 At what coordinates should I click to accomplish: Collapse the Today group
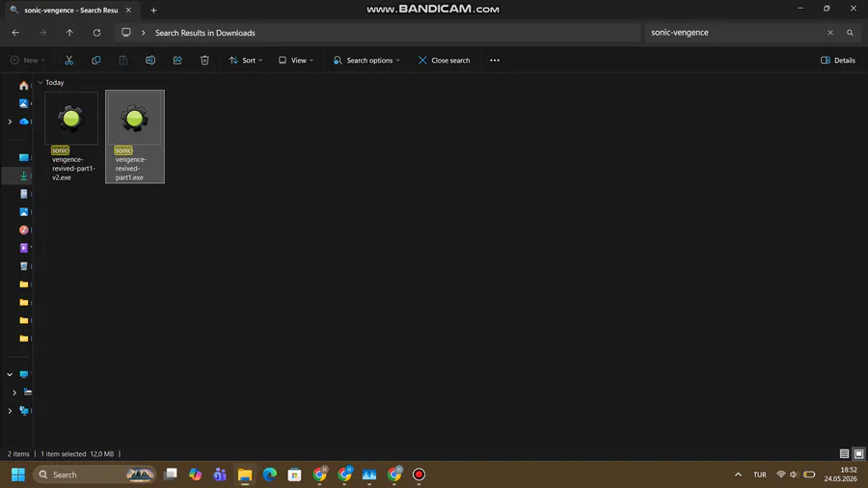coord(41,82)
